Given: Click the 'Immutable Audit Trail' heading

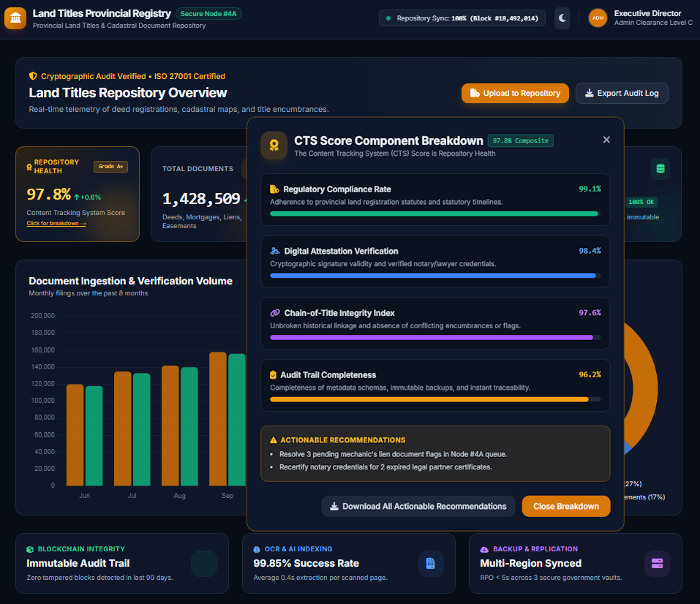Looking at the screenshot, I should [78, 563].
